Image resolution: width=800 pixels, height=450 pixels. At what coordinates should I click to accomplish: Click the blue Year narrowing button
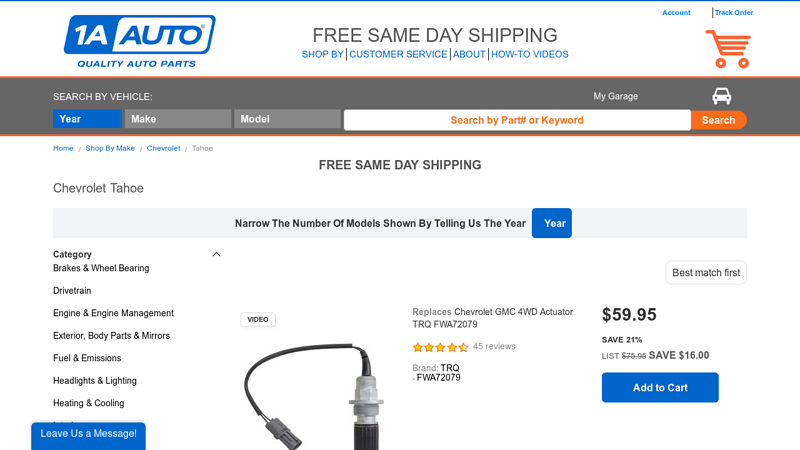551,223
